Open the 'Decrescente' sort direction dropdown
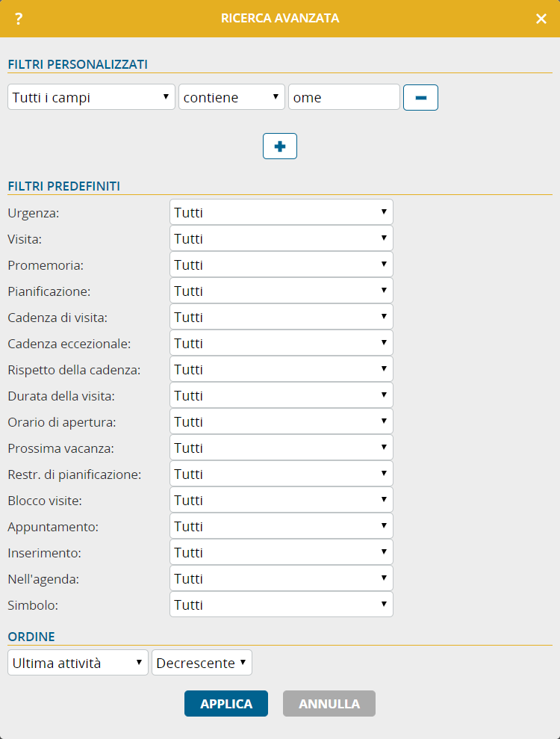The height and width of the screenshot is (739, 560). pyautogui.click(x=202, y=663)
